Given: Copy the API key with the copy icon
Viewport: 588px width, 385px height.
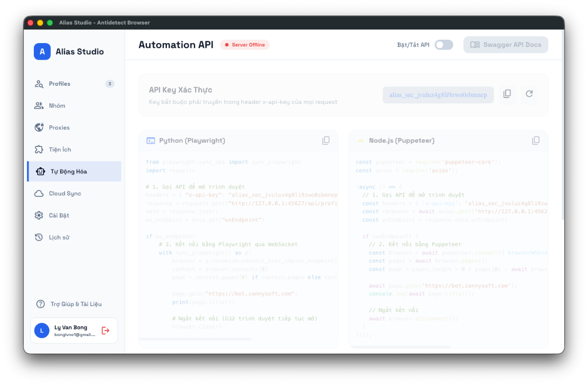Looking at the screenshot, I should click(x=507, y=94).
